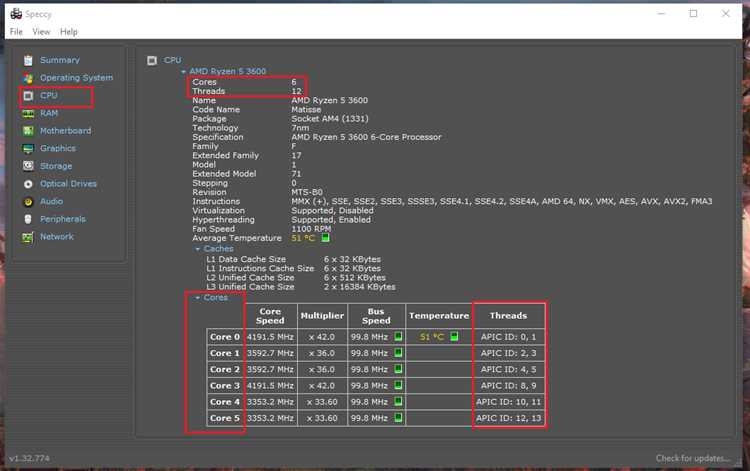The width and height of the screenshot is (750, 471).
Task: Select the Graphics monitor icon
Action: [28, 149]
